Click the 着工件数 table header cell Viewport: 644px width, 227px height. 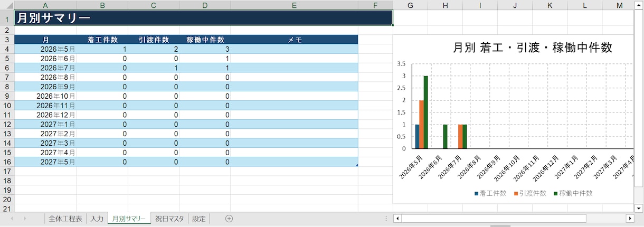point(102,40)
